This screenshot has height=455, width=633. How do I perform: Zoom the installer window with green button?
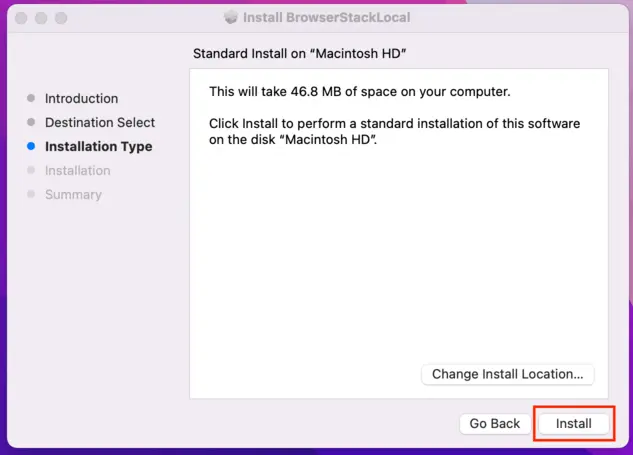click(61, 19)
